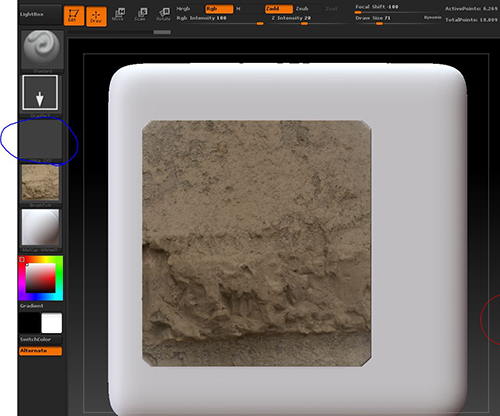
Task: Adjust the Draw Size slider
Action: pyautogui.click(x=388, y=20)
